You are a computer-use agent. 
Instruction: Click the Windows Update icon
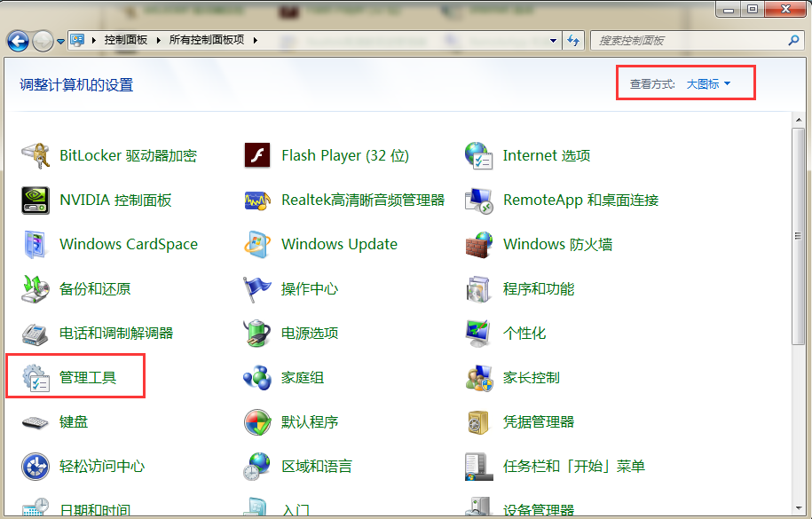[256, 245]
